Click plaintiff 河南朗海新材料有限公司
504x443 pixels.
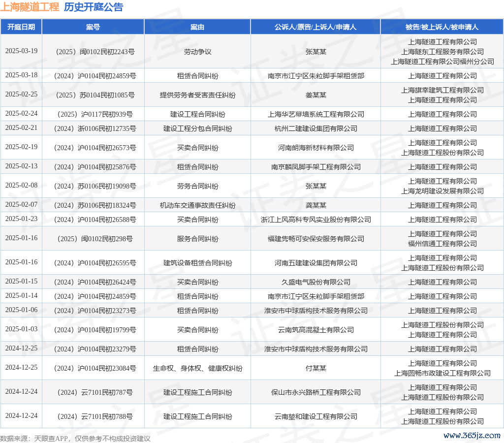point(315,148)
